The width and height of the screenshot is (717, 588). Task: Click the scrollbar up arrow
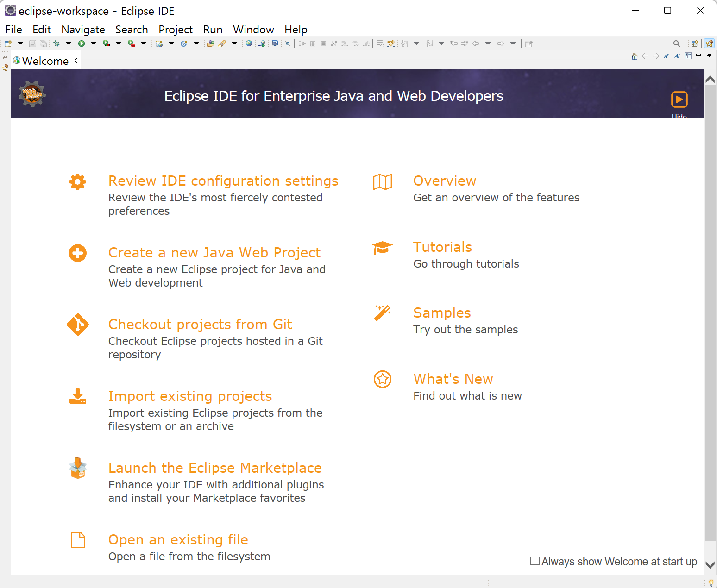[710, 79]
